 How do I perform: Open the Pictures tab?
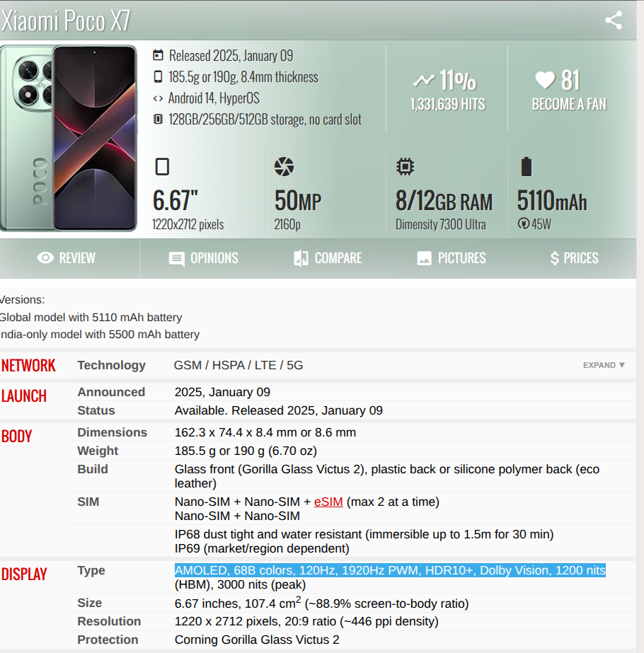[x=452, y=258]
